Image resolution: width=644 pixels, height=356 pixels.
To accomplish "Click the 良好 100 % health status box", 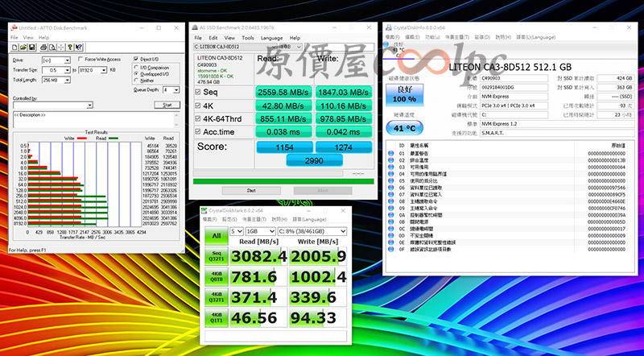I will [x=405, y=95].
